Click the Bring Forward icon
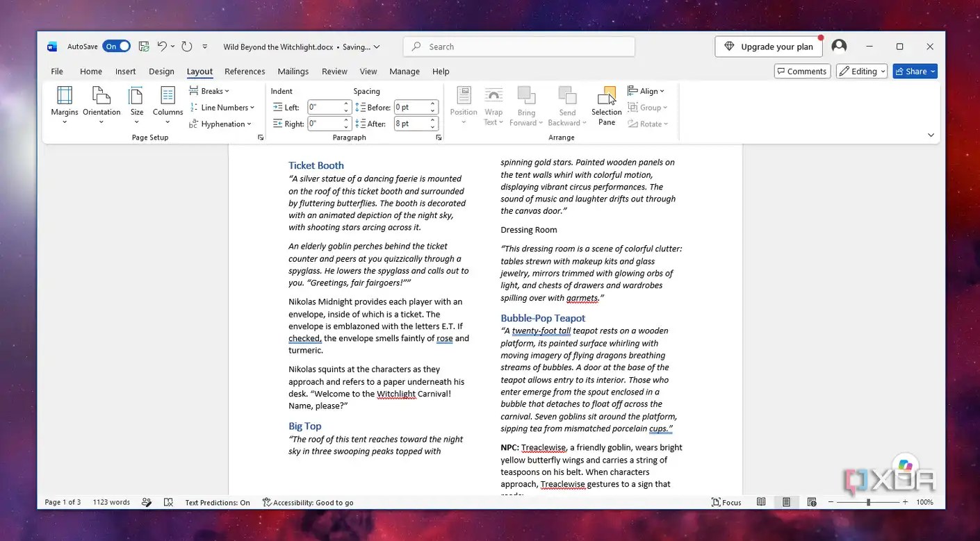The height and width of the screenshot is (541, 980). [526, 96]
